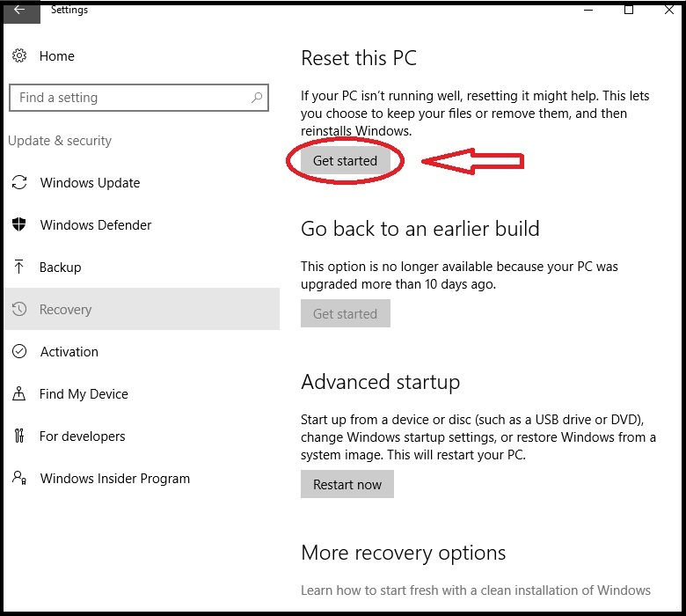The width and height of the screenshot is (686, 616).
Task: Go to Windows Defender settings
Action: [x=96, y=225]
